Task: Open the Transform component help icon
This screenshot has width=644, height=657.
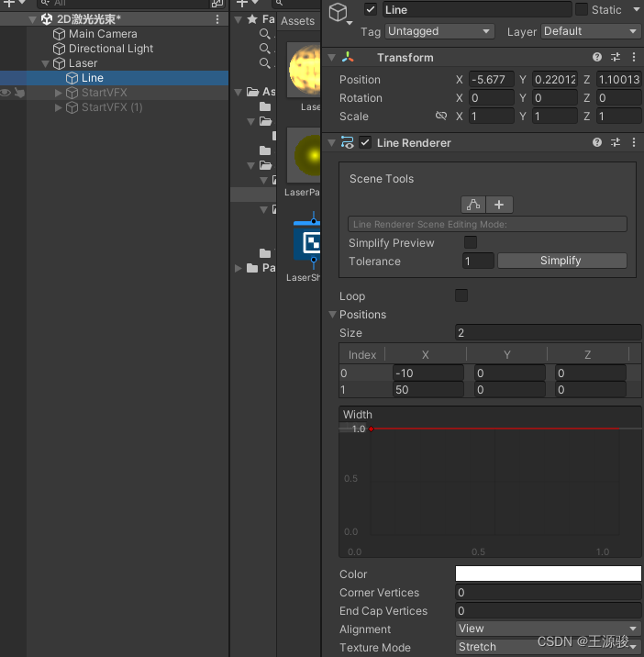Action: (x=597, y=57)
